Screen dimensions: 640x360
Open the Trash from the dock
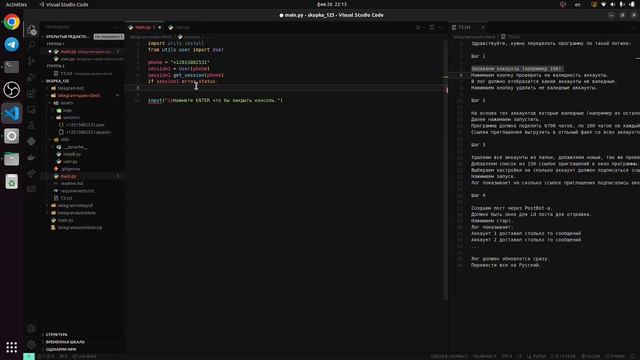click(11, 182)
